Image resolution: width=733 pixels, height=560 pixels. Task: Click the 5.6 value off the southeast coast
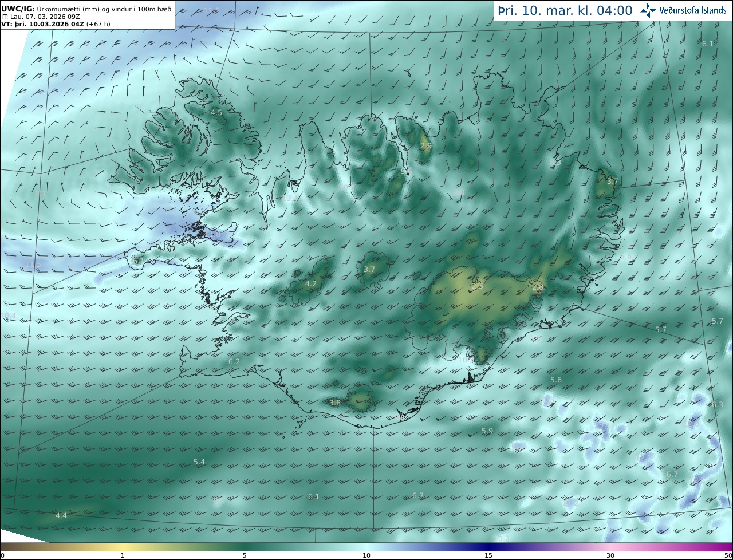pyautogui.click(x=556, y=380)
